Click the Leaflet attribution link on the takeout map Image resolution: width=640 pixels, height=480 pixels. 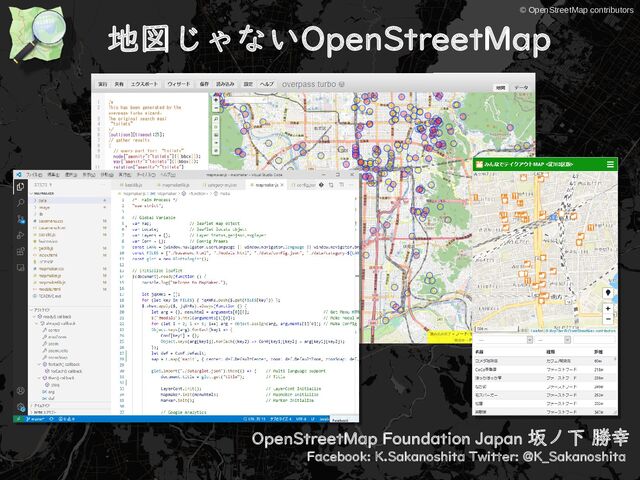tap(536, 331)
